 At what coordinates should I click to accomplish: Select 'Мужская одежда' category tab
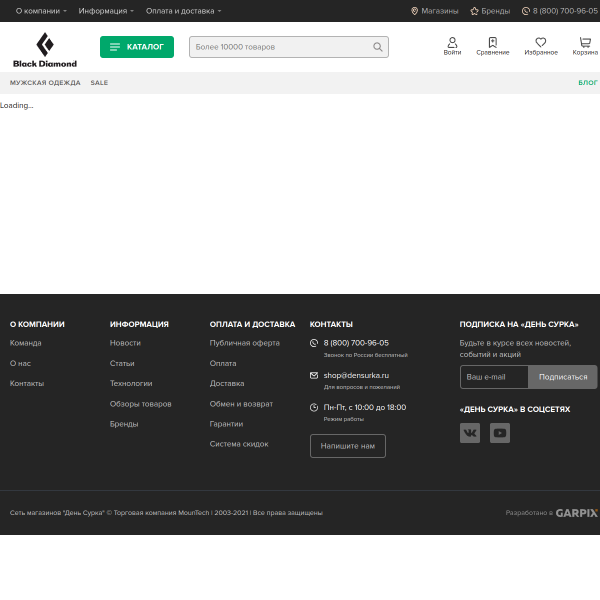coord(45,83)
